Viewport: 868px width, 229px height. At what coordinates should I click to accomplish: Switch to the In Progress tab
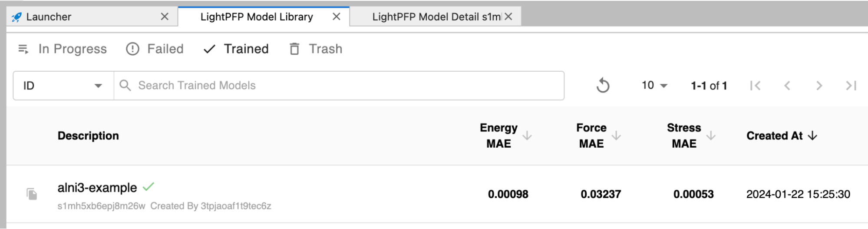point(62,49)
